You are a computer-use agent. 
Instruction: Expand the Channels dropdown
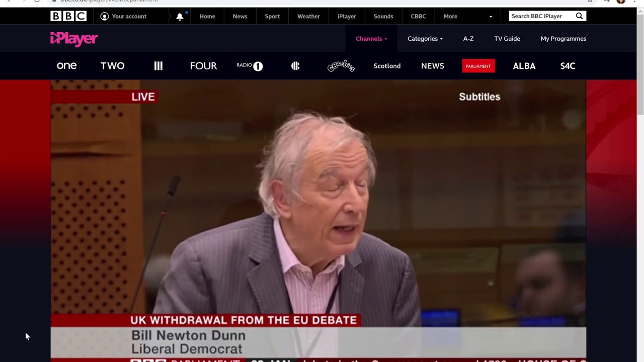pyautogui.click(x=371, y=39)
